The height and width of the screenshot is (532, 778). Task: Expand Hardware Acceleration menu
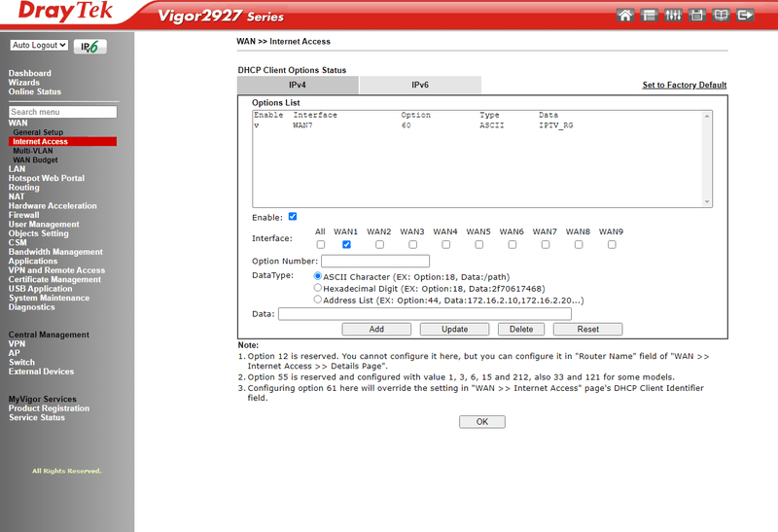[x=53, y=205]
